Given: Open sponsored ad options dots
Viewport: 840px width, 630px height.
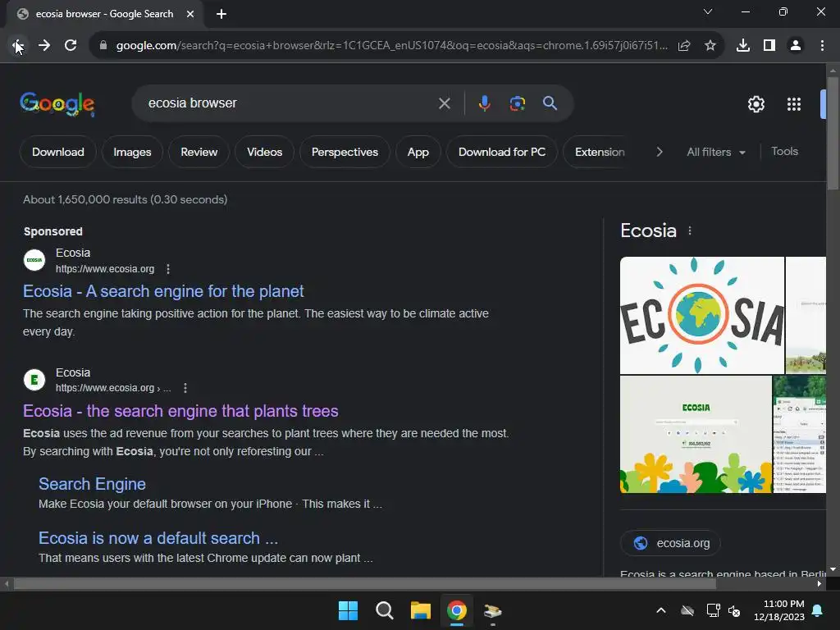Looking at the screenshot, I should [168, 269].
